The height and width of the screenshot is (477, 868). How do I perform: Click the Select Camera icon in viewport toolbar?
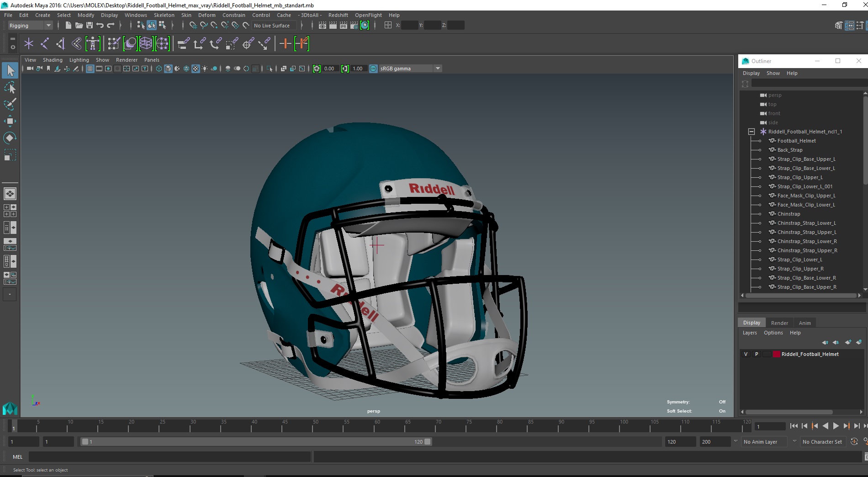point(30,69)
